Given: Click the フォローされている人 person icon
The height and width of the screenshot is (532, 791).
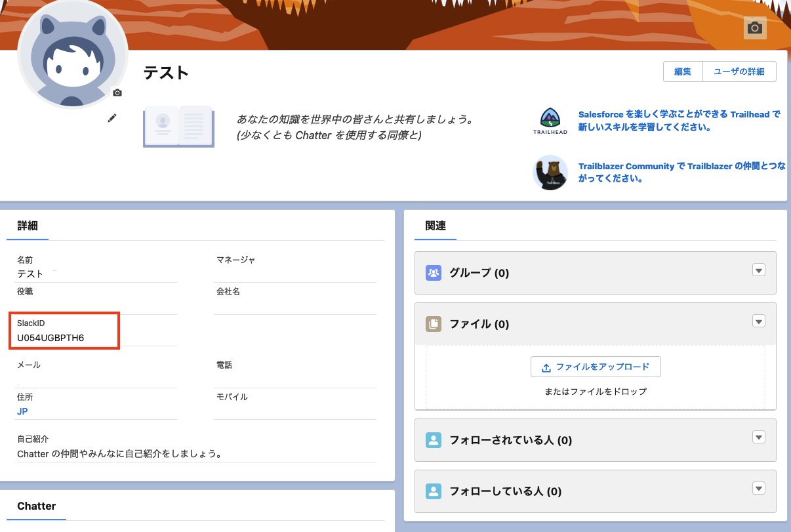Looking at the screenshot, I should point(434,440).
